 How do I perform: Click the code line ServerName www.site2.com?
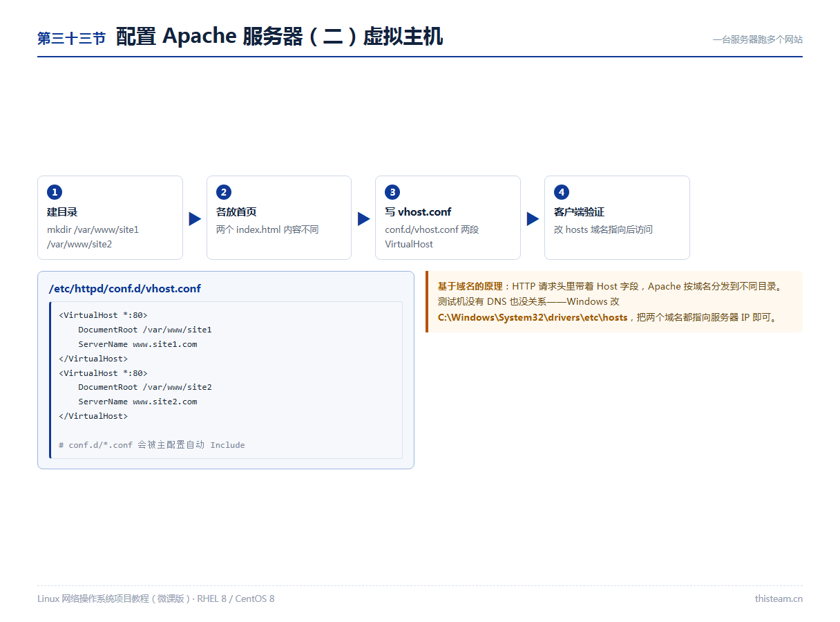click(x=137, y=402)
